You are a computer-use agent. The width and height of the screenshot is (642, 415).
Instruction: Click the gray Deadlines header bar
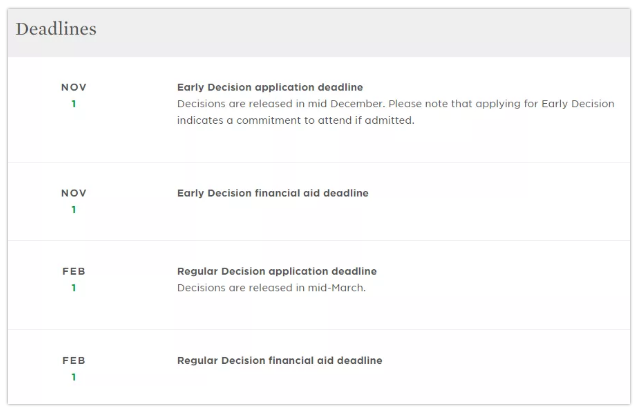click(x=319, y=33)
